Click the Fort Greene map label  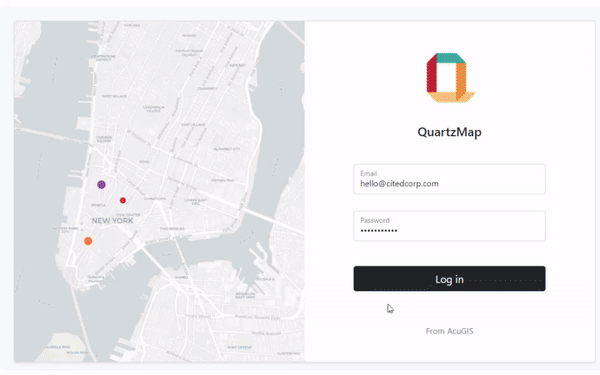point(240,347)
